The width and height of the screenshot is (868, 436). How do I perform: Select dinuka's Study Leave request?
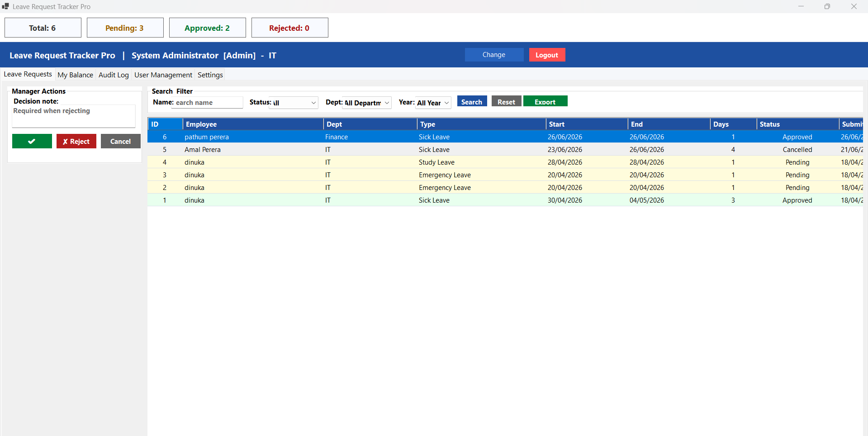point(505,162)
